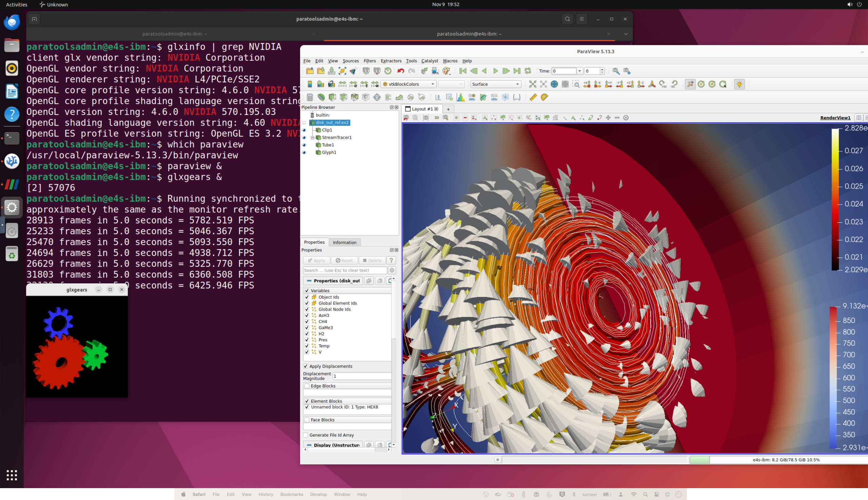Click the Stream Tracer filter icon
Image resolution: width=868 pixels, height=500 pixels.
tap(388, 98)
